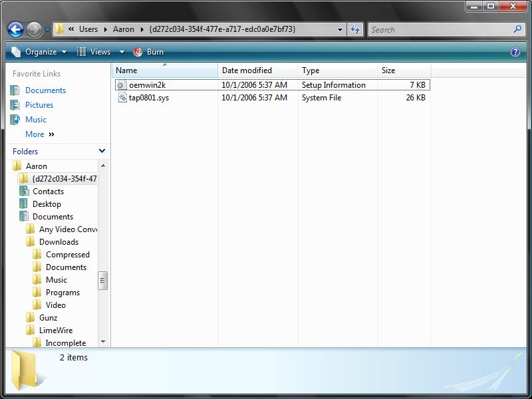The width and height of the screenshot is (532, 399).
Task: Click the Pictures favorite link icon
Action: coord(15,105)
